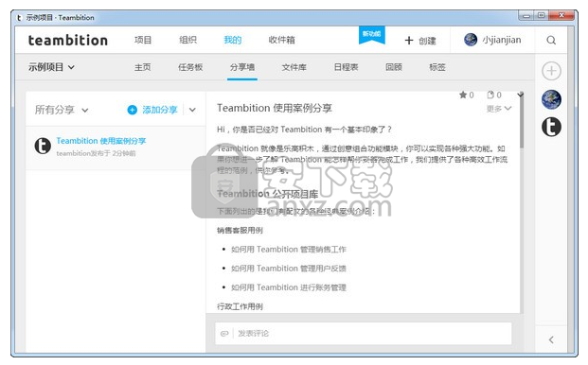Switch to 标签 tab
The height and width of the screenshot is (365, 588).
click(437, 67)
